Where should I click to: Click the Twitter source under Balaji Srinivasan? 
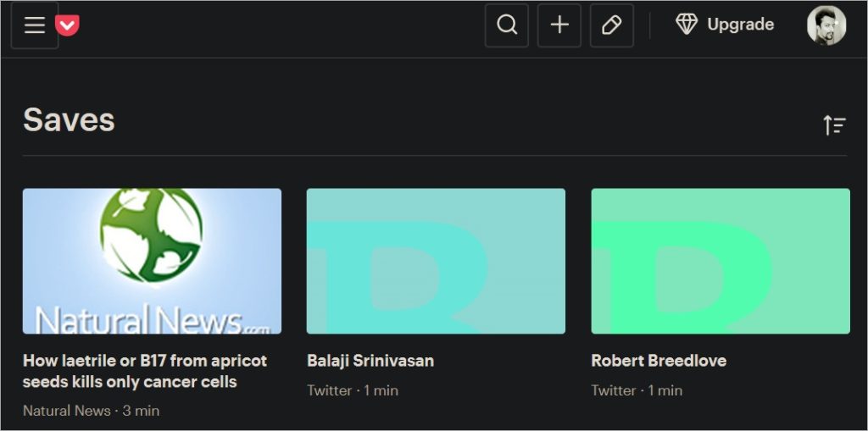click(x=330, y=390)
